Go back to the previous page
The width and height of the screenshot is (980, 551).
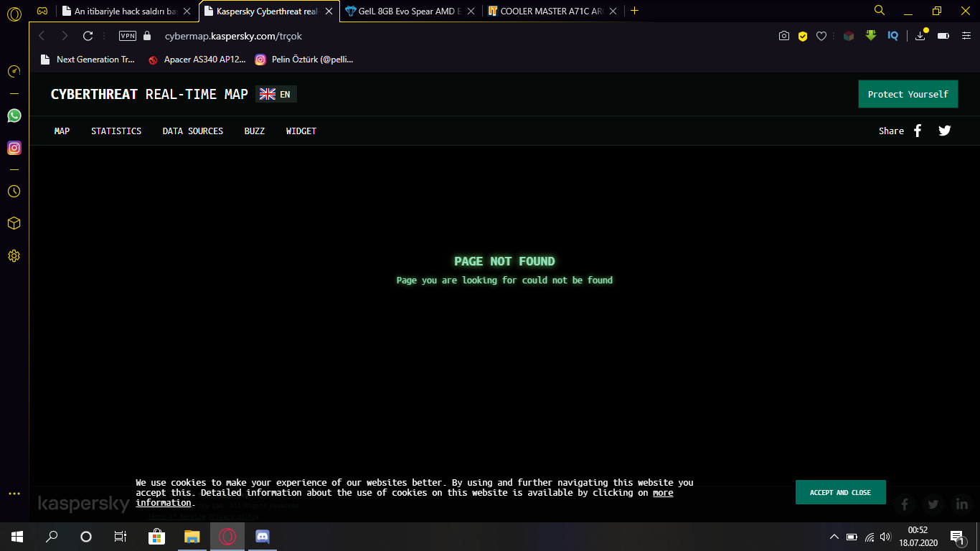coord(42,36)
